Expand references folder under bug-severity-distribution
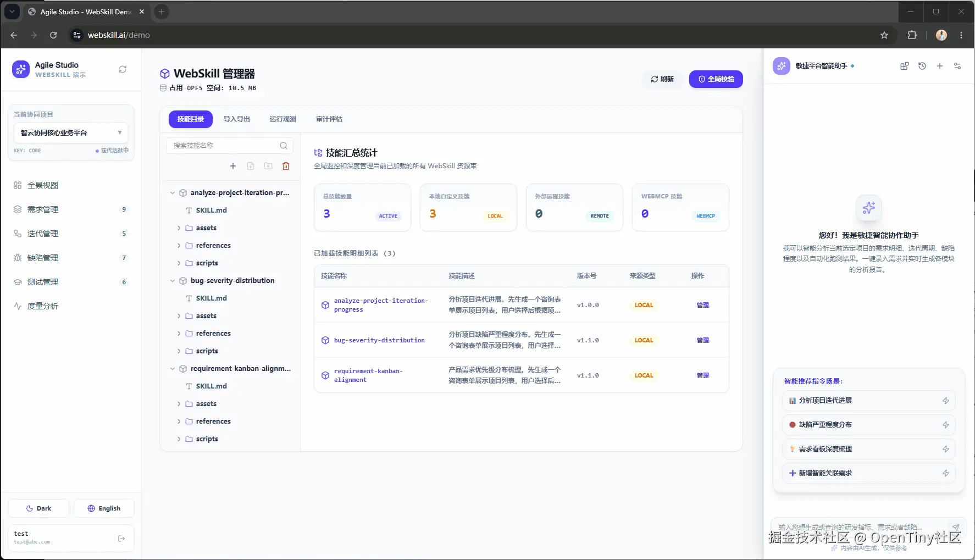Image resolution: width=975 pixels, height=560 pixels. (x=179, y=334)
